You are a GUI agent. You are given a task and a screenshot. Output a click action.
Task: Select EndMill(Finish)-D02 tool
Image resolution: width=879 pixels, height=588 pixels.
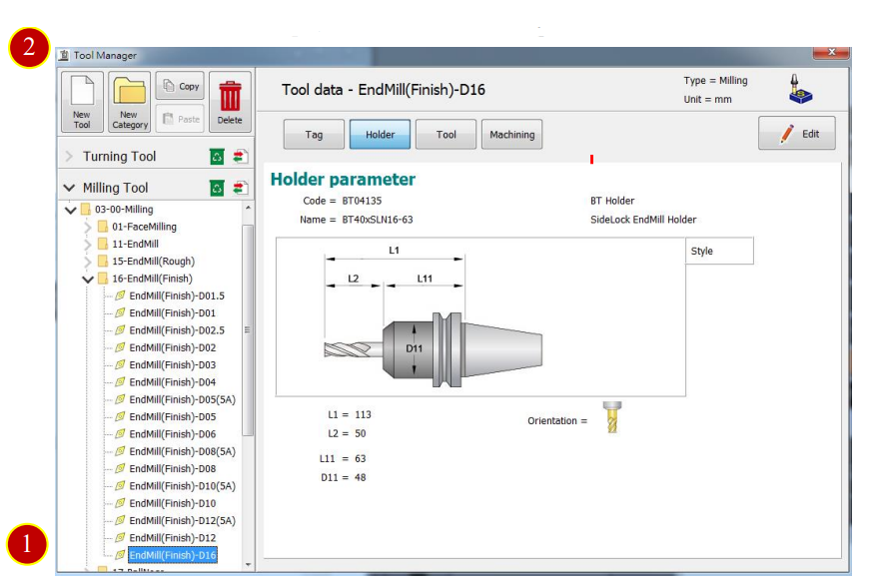tap(172, 348)
